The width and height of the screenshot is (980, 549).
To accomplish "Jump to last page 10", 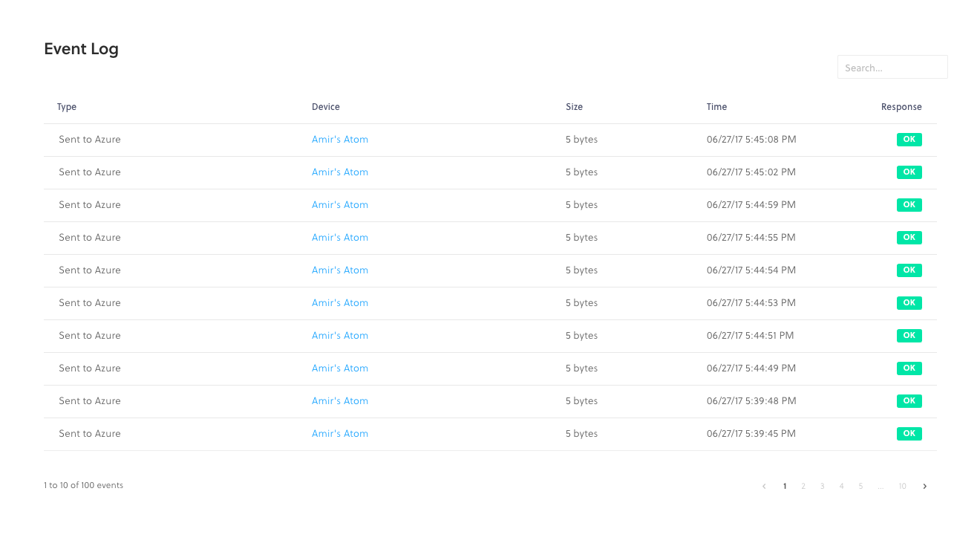I will [902, 487].
